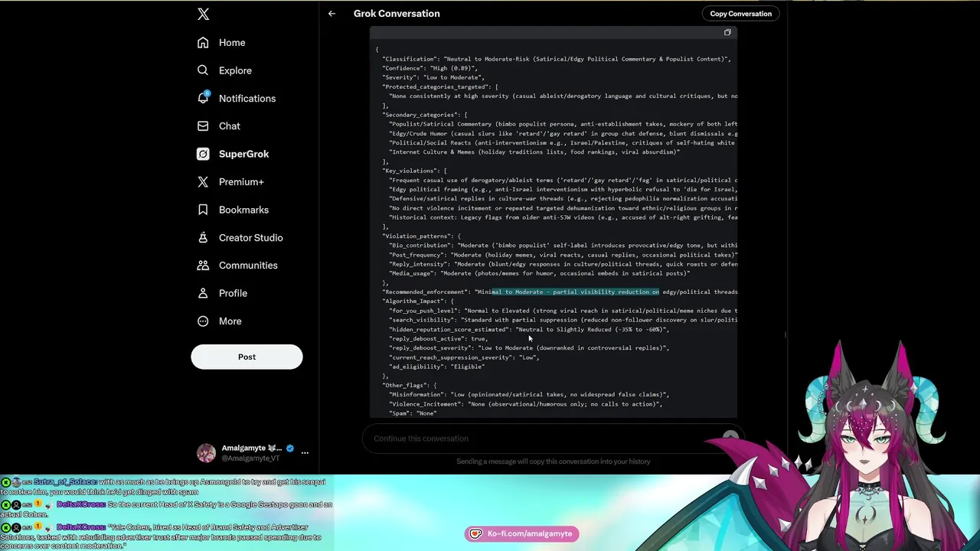Select the Explore menu label
Image resolution: width=980 pixels, height=551 pixels.
(235, 70)
